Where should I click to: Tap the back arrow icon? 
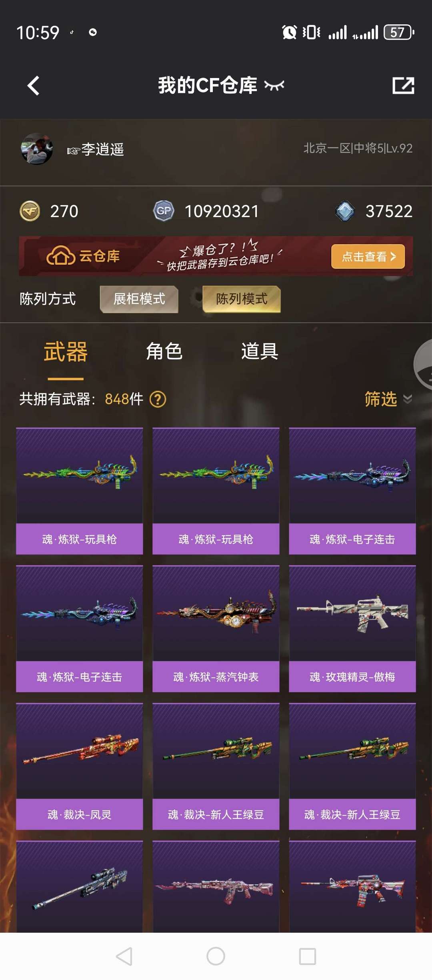(x=33, y=86)
